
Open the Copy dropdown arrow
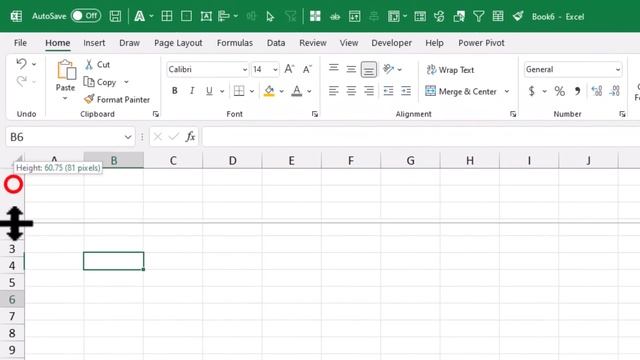pyautogui.click(x=126, y=82)
